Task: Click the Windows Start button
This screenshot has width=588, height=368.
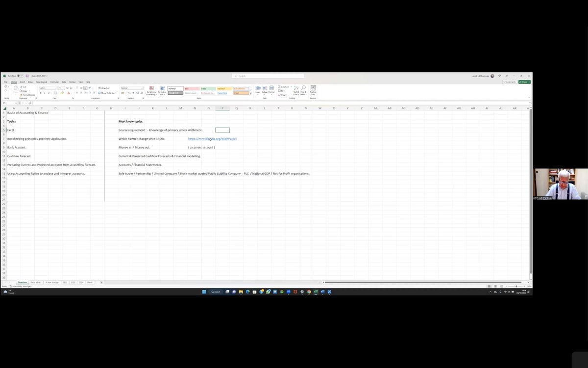Action: point(204,291)
